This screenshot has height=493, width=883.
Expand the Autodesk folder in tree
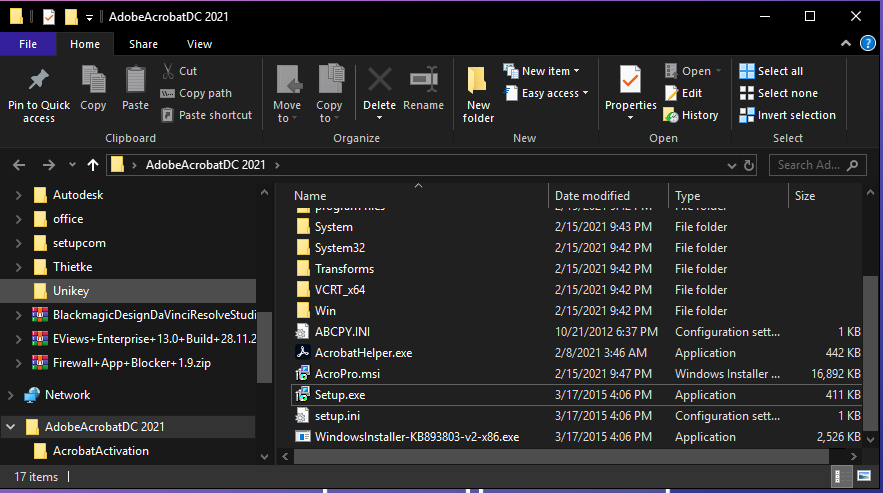(18, 195)
